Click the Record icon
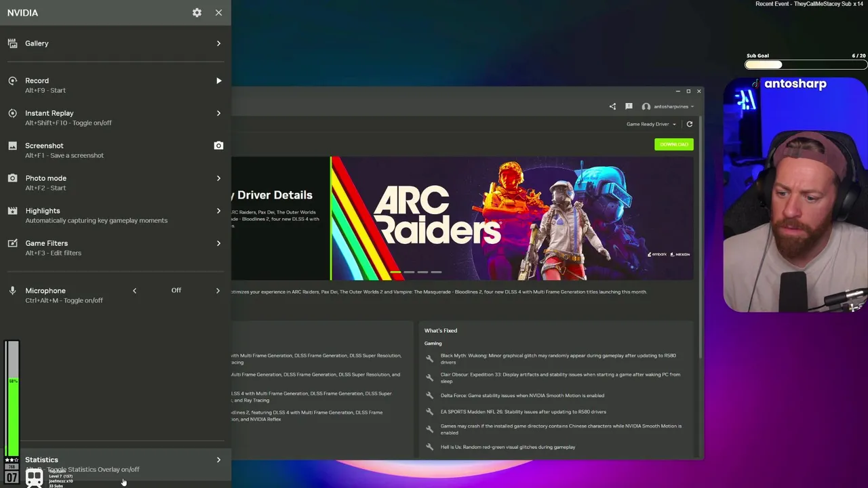Viewport: 868px width, 488px height. point(12,81)
